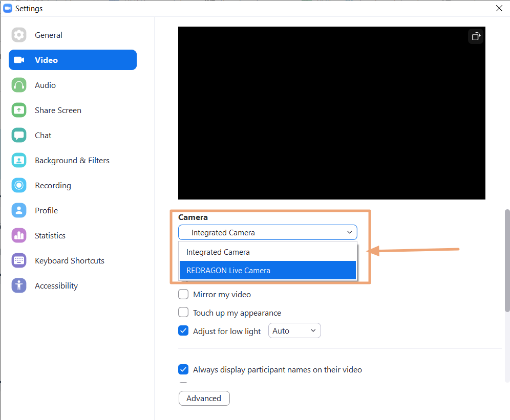The height and width of the screenshot is (420, 510).
Task: Disable Adjust for low light
Action: pyautogui.click(x=183, y=330)
